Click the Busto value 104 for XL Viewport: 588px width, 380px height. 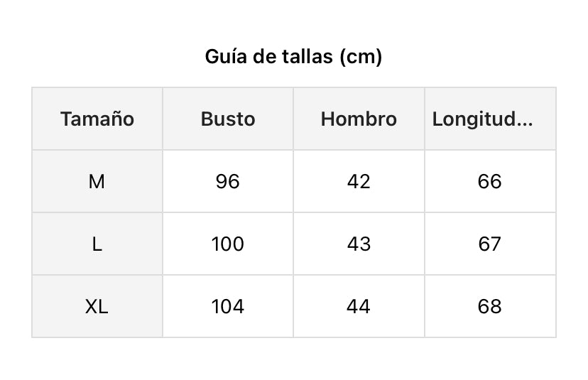point(228,307)
